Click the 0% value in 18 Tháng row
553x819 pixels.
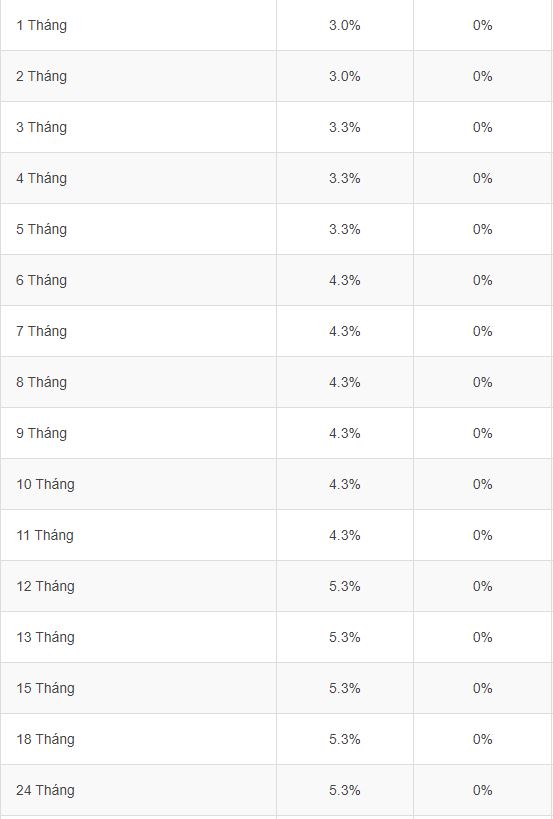pos(483,739)
